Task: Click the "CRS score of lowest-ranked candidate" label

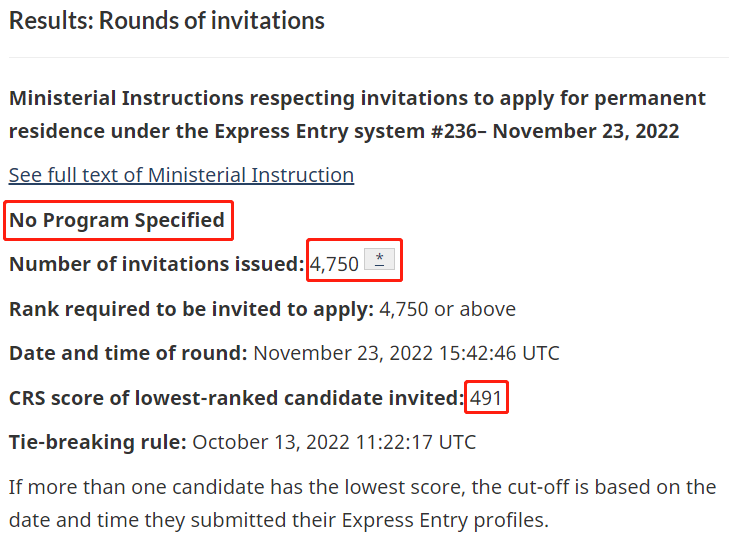Action: click(x=235, y=398)
